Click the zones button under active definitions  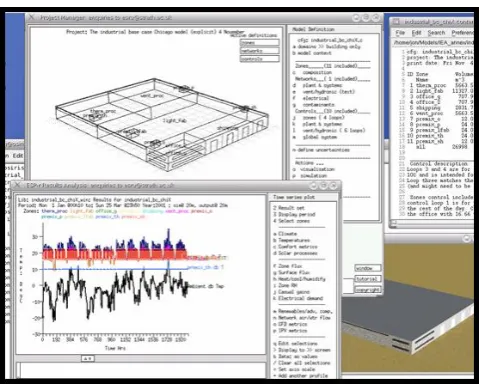click(x=260, y=43)
